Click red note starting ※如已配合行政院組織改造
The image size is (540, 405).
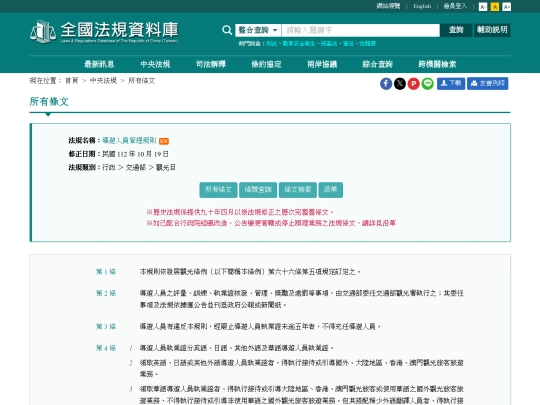[271, 223]
